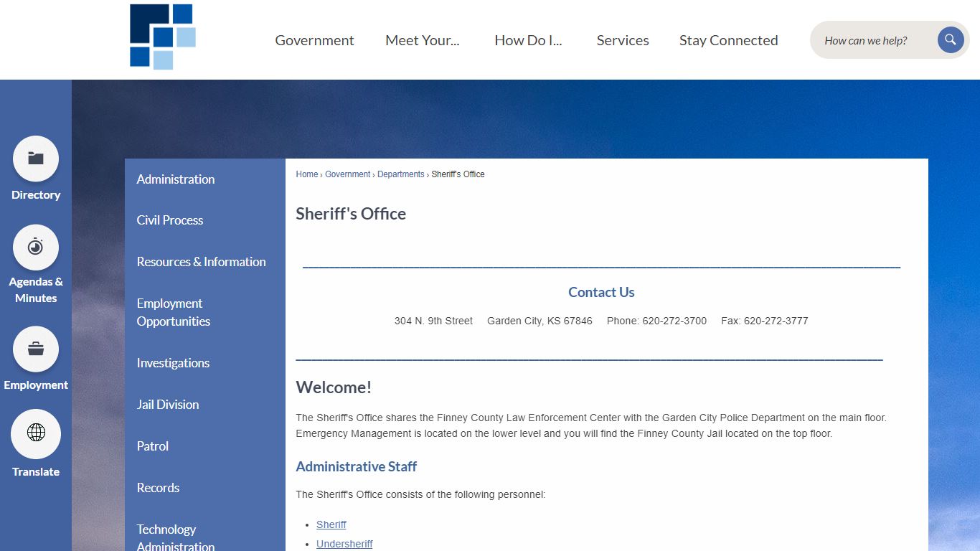This screenshot has width=980, height=551.
Task: Open the Records sidebar link
Action: coord(205,488)
